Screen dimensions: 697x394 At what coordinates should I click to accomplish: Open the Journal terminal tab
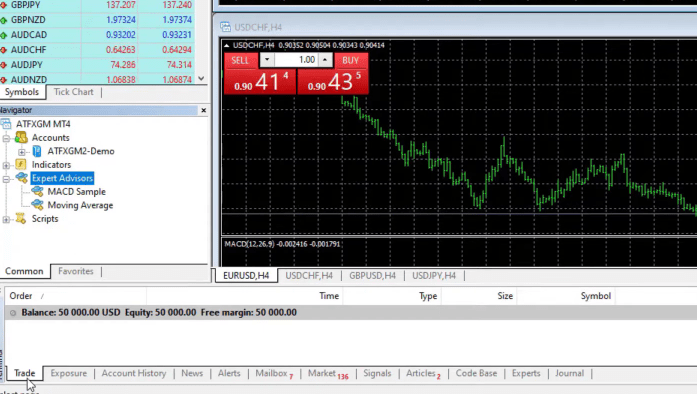pyautogui.click(x=569, y=374)
